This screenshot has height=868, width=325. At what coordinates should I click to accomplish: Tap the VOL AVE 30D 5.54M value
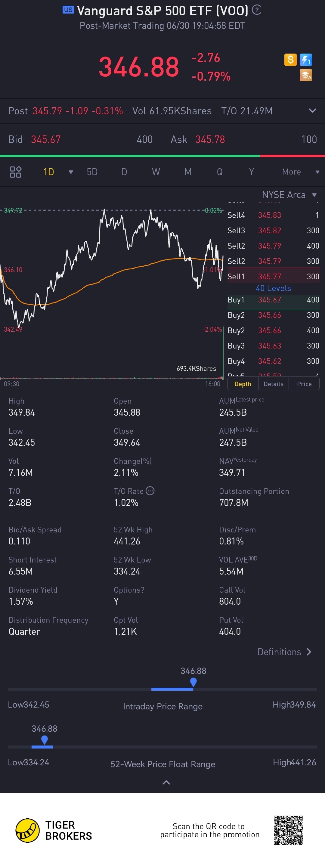click(x=231, y=571)
